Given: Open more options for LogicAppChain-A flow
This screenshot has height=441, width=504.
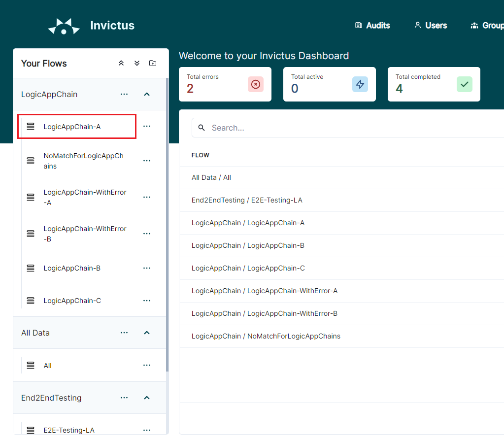Looking at the screenshot, I should pyautogui.click(x=147, y=126).
